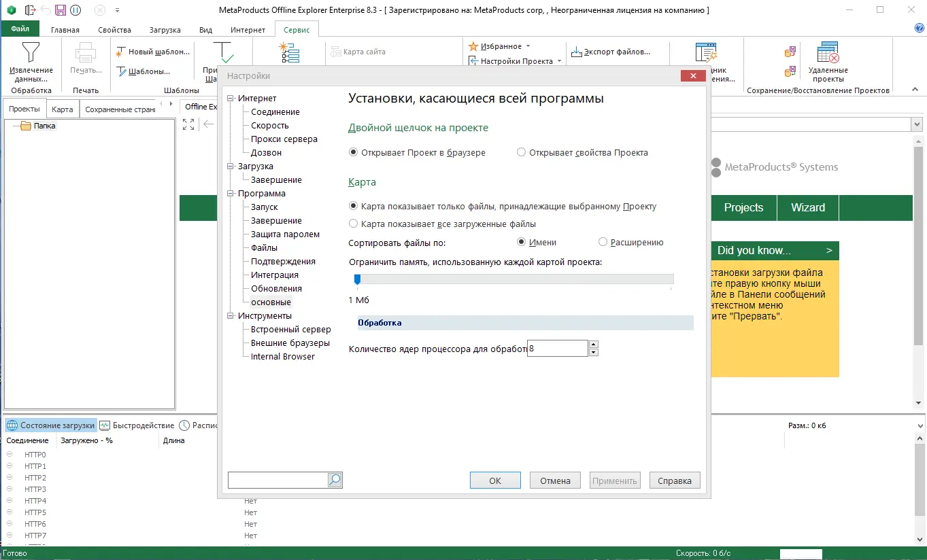Image resolution: width=927 pixels, height=560 pixels.
Task: Click the magnifier search icon in settings dialog
Action: (335, 480)
